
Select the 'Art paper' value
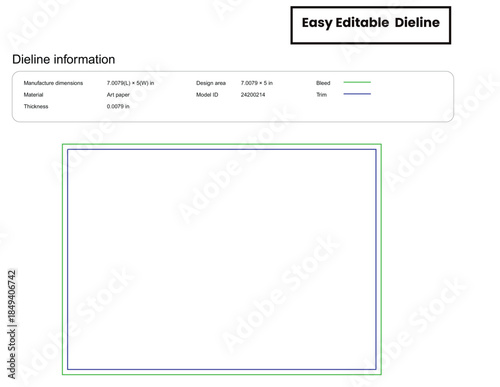point(118,95)
